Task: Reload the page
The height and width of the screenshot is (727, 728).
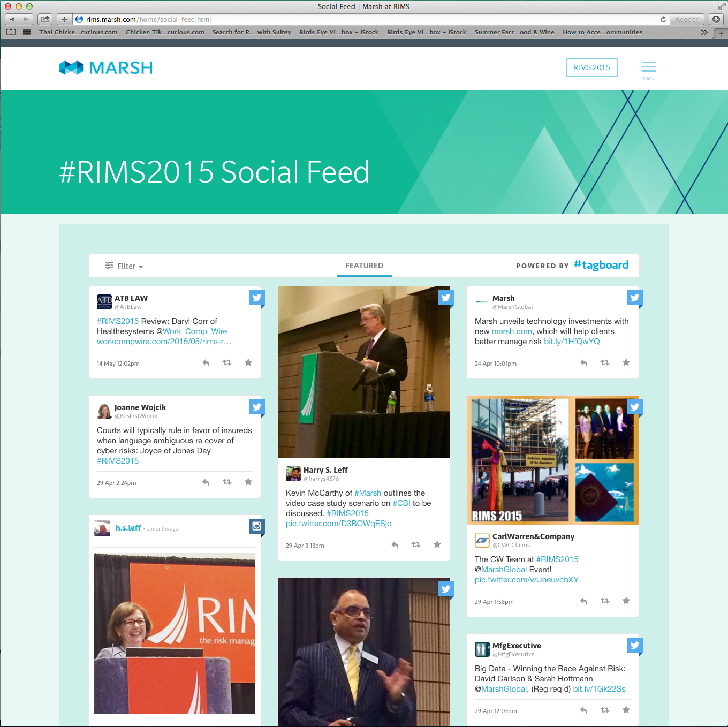Action: click(663, 19)
